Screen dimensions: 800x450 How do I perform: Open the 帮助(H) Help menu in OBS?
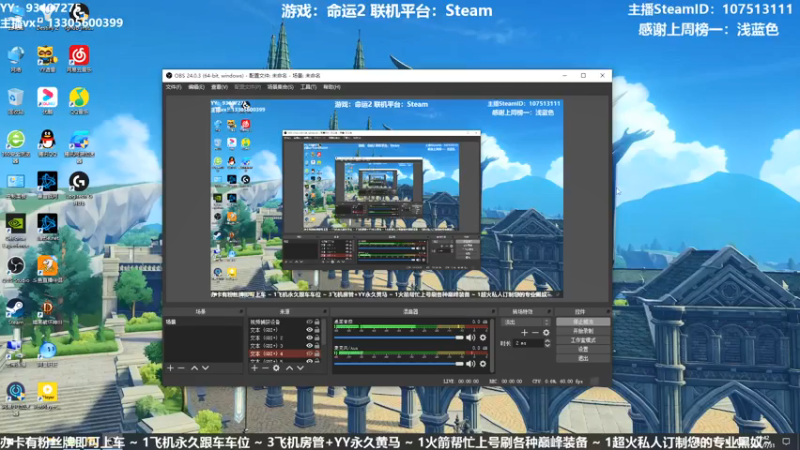pos(332,87)
